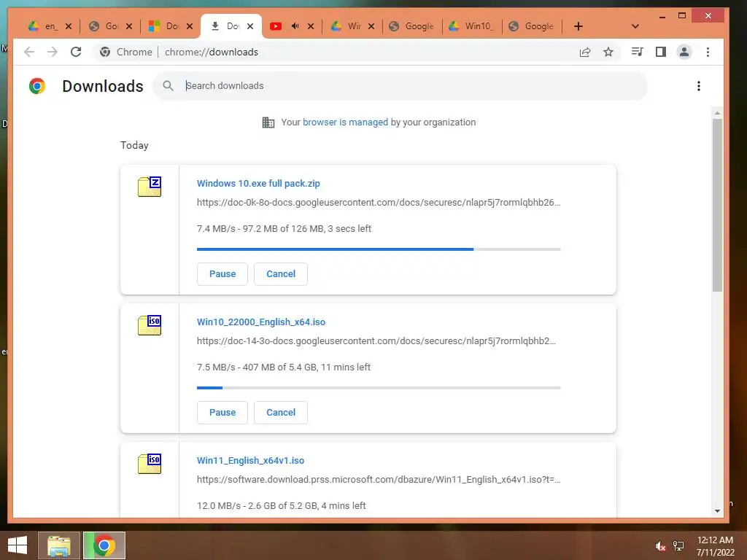Click the muted volume tray icon
The width and height of the screenshot is (747, 560).
(659, 545)
